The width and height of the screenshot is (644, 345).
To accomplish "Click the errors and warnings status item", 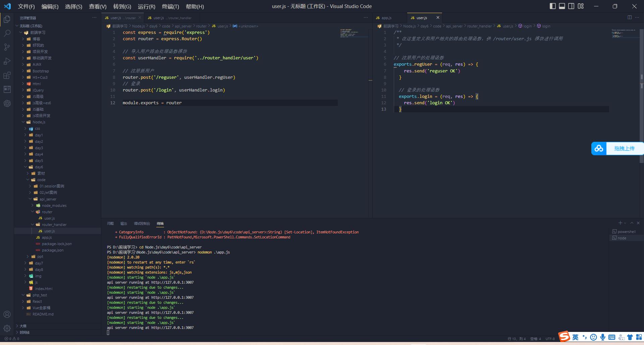I will pos(12,339).
